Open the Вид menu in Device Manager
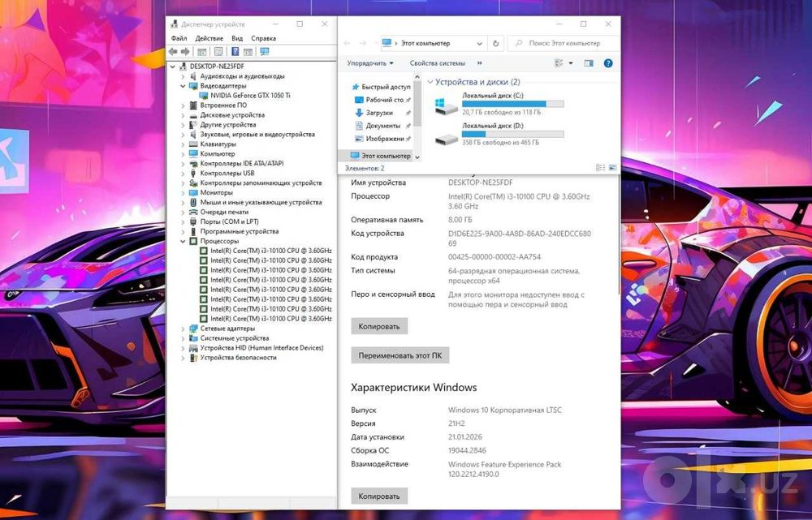 [237, 38]
